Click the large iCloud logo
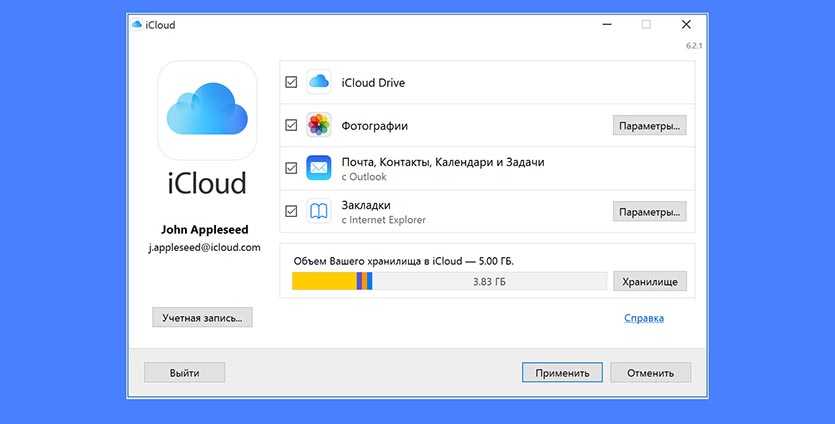835x424 pixels. pyautogui.click(x=206, y=112)
